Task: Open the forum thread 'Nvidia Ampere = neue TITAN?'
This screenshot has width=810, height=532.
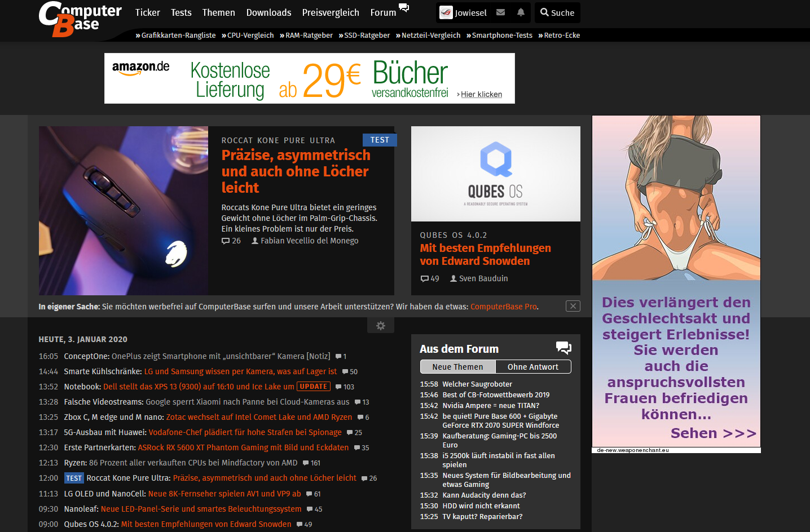Action: point(491,406)
